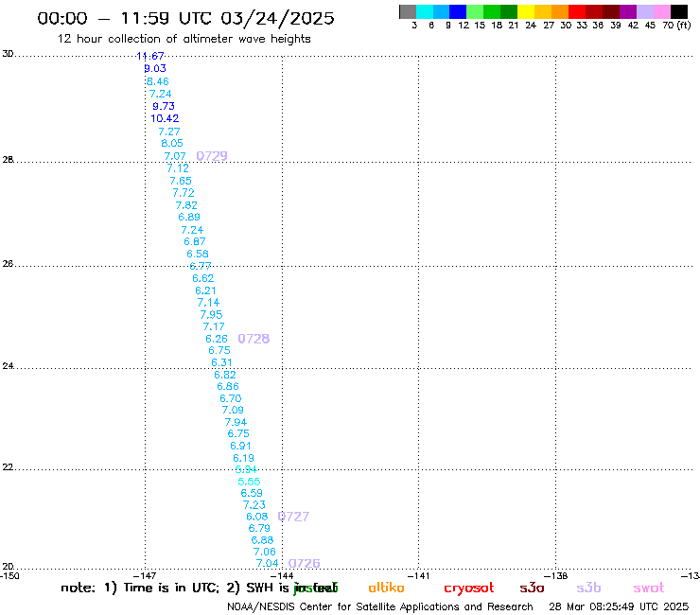Click the red 'cryosat' satellite legend label

(469, 589)
